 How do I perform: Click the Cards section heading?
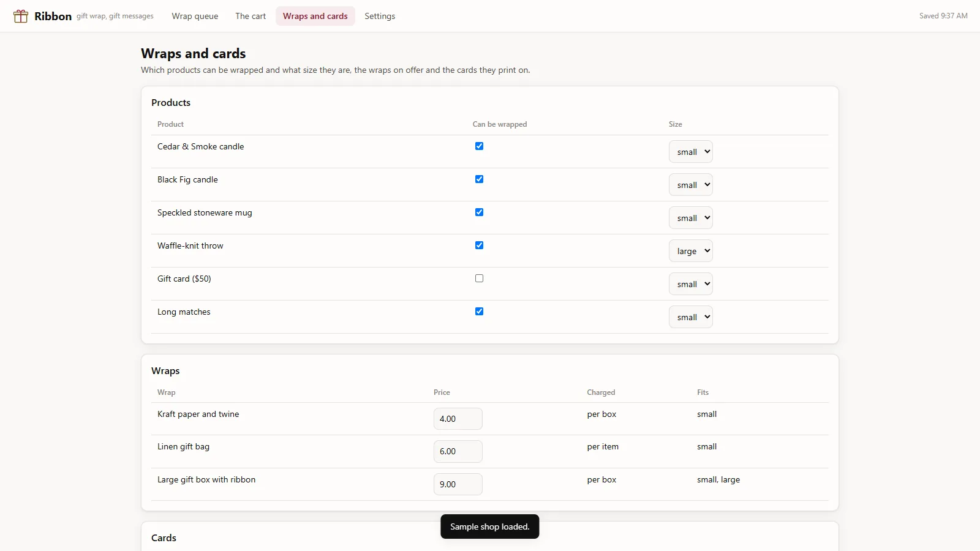[x=164, y=538]
